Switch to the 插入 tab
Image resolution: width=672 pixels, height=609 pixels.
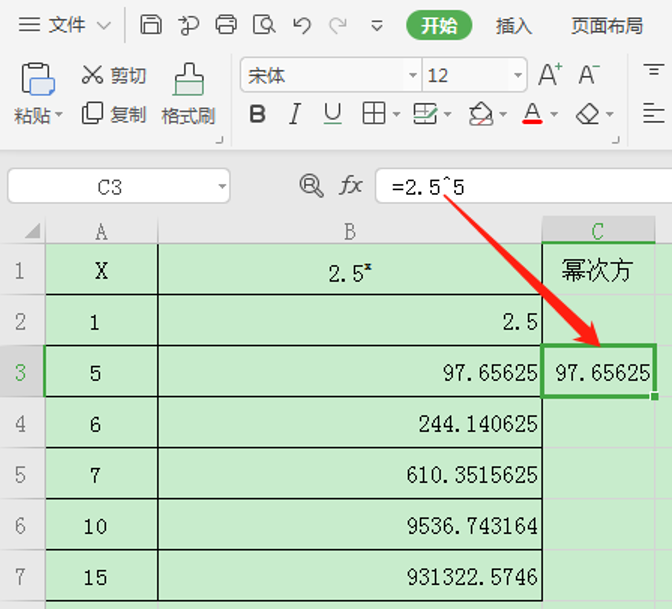click(x=513, y=26)
